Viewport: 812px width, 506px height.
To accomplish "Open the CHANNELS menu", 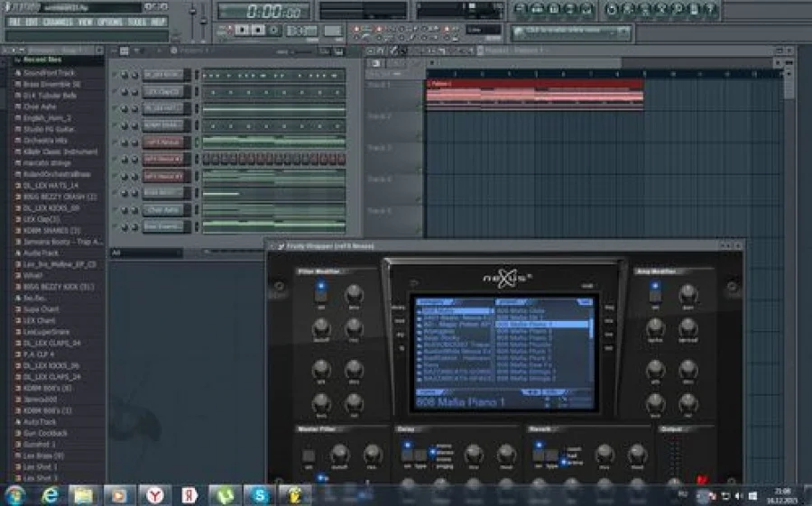I will (58, 22).
